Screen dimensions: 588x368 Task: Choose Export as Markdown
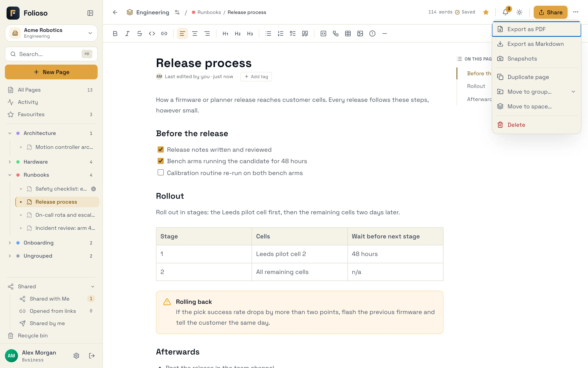click(x=536, y=44)
